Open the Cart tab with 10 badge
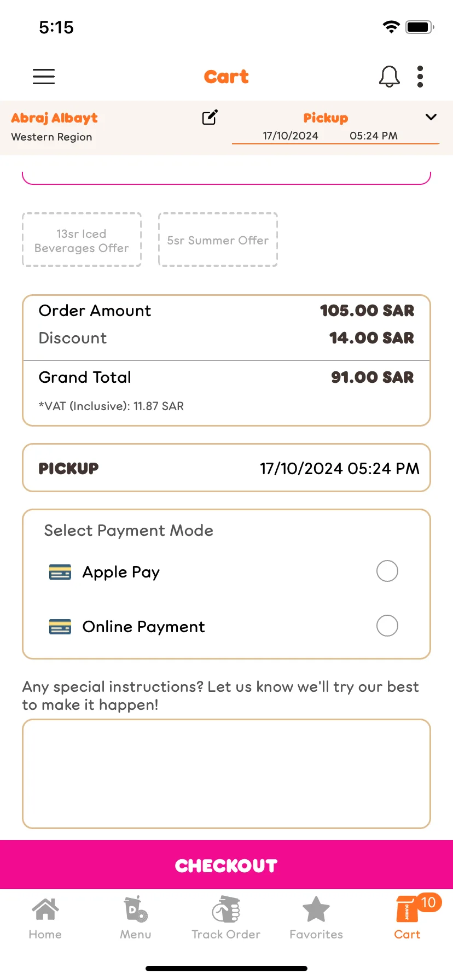Image resolution: width=453 pixels, height=980 pixels. [408, 918]
